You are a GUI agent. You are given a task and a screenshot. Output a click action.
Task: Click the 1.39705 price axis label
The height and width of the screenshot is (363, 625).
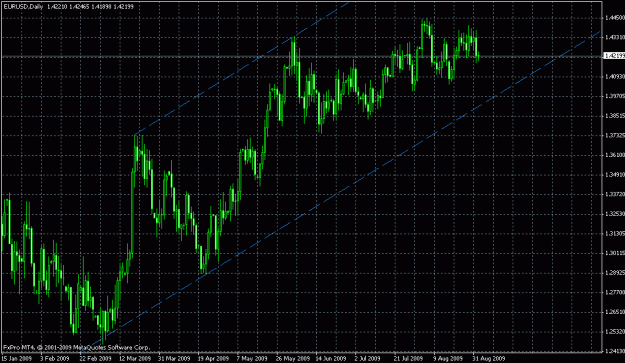coord(615,96)
